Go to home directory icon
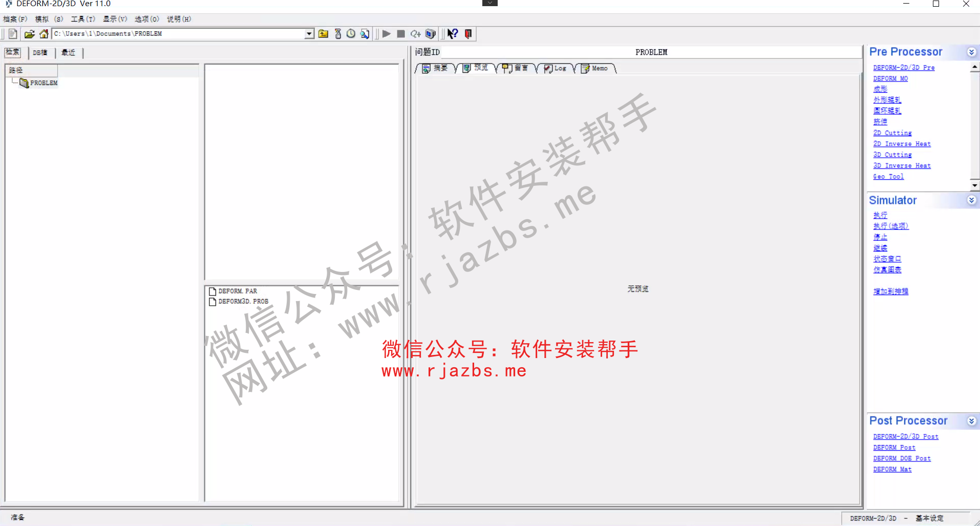Screen dimensions: 980x526 tap(44, 34)
